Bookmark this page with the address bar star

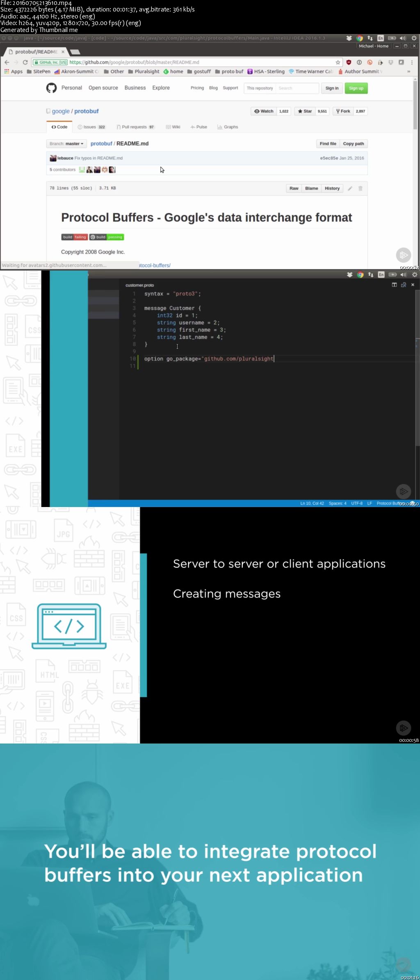coord(338,62)
